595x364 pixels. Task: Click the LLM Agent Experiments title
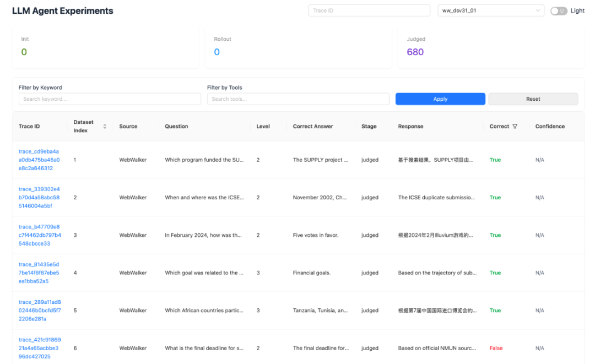(63, 10)
